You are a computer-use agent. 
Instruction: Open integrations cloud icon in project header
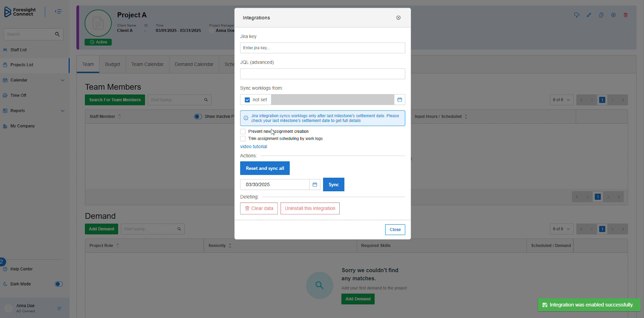pos(577,15)
